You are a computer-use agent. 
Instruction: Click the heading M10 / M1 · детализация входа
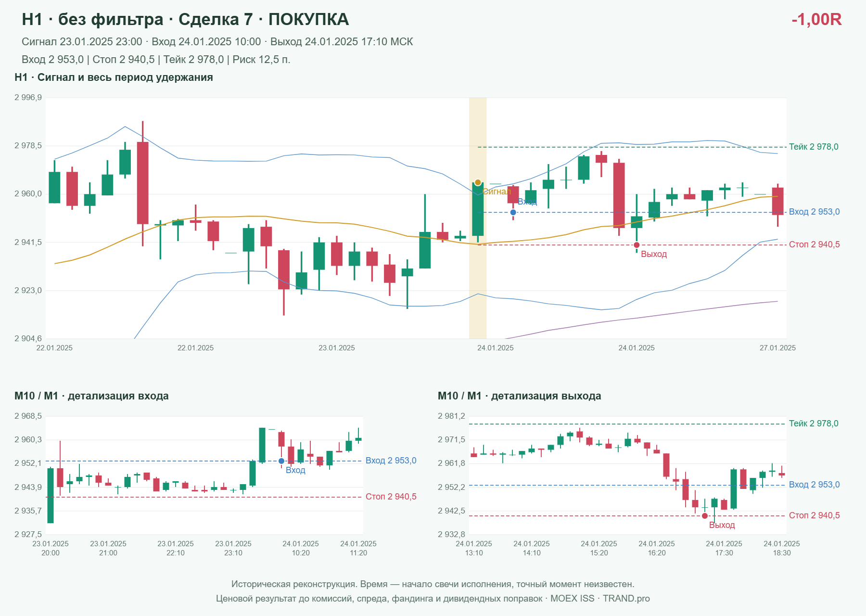point(91,396)
